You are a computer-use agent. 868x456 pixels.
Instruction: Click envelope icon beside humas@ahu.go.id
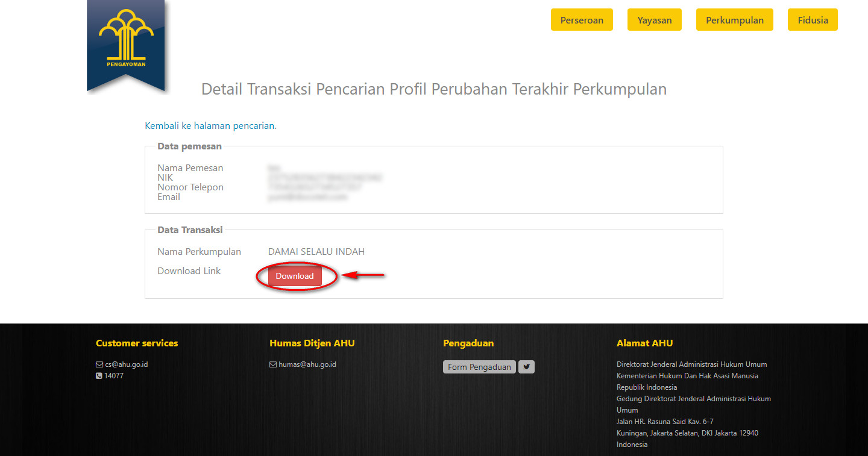point(273,364)
